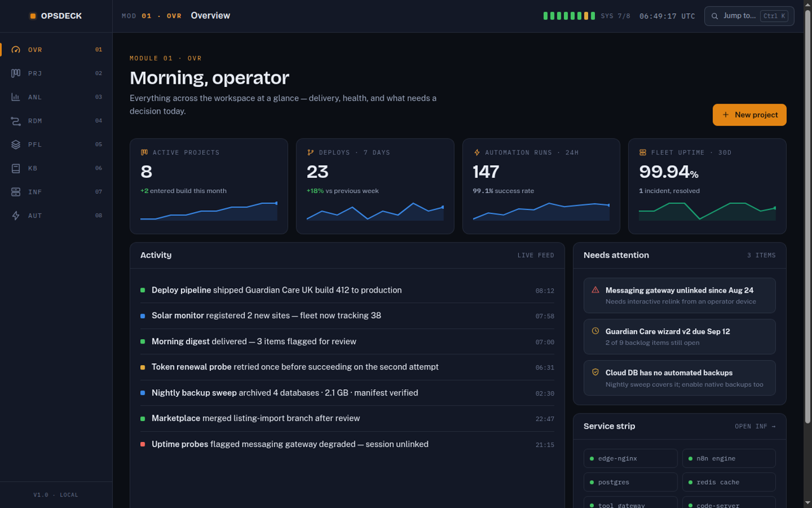Select the ANL sidebar label
This screenshot has width=812, height=508.
[x=35, y=97]
